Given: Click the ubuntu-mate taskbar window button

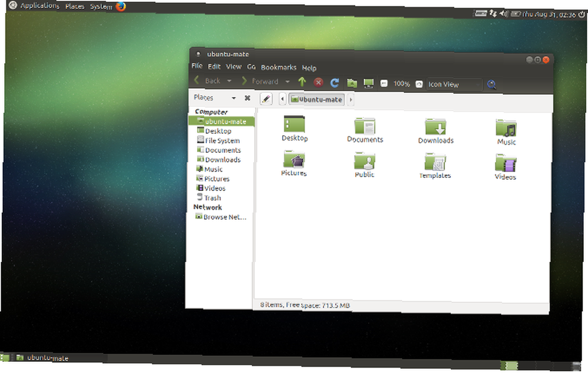Looking at the screenshot, I should [60, 358].
